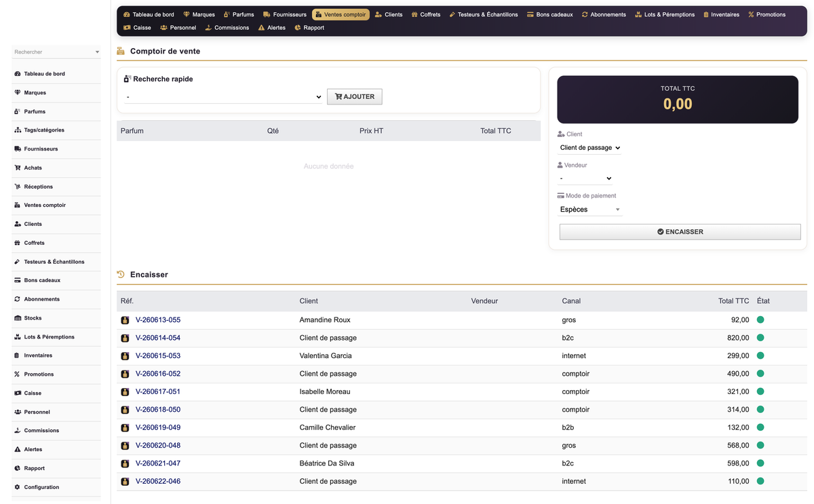Click the Canal column header
This screenshot has width=814, height=504.
[x=571, y=301]
